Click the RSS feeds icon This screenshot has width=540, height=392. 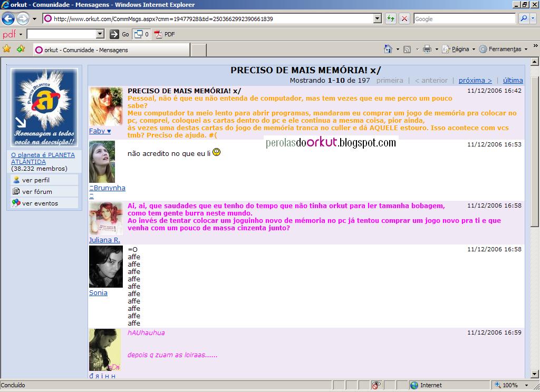(407, 49)
